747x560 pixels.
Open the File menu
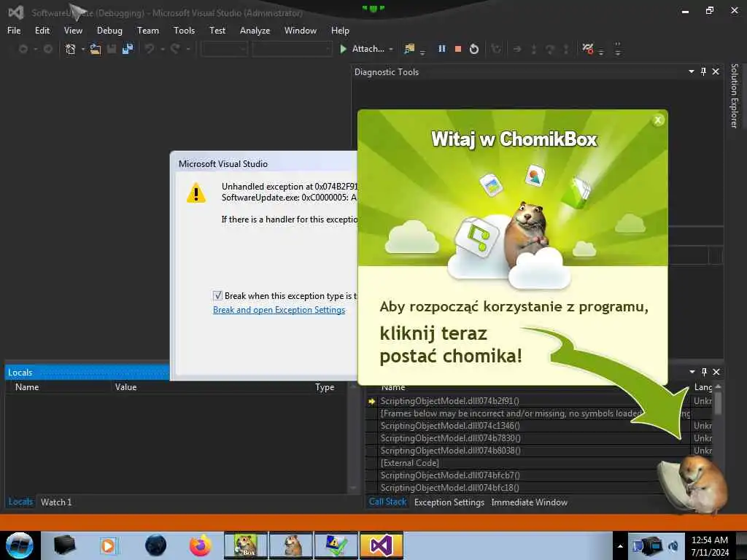(14, 31)
